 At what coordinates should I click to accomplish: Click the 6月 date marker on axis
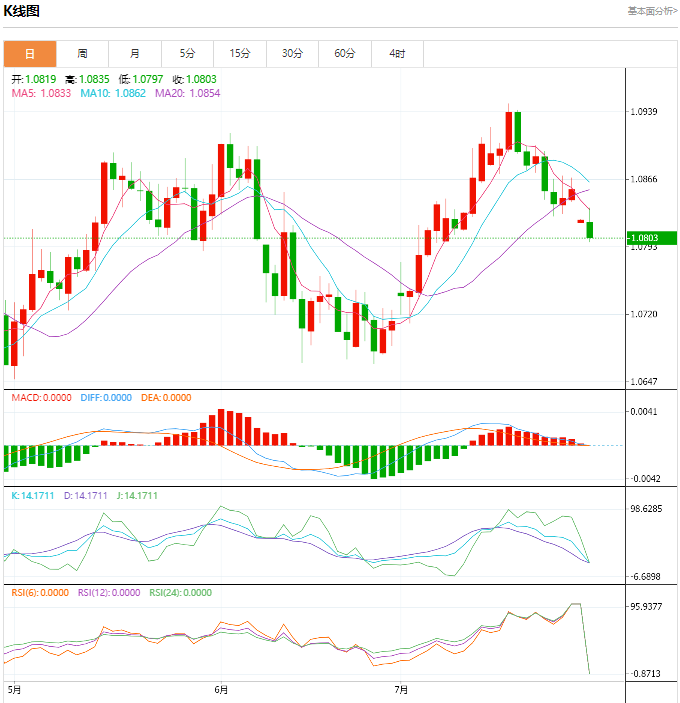221,690
